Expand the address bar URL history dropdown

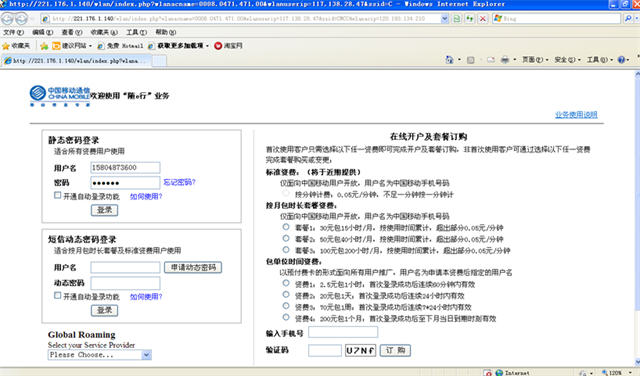[444, 19]
